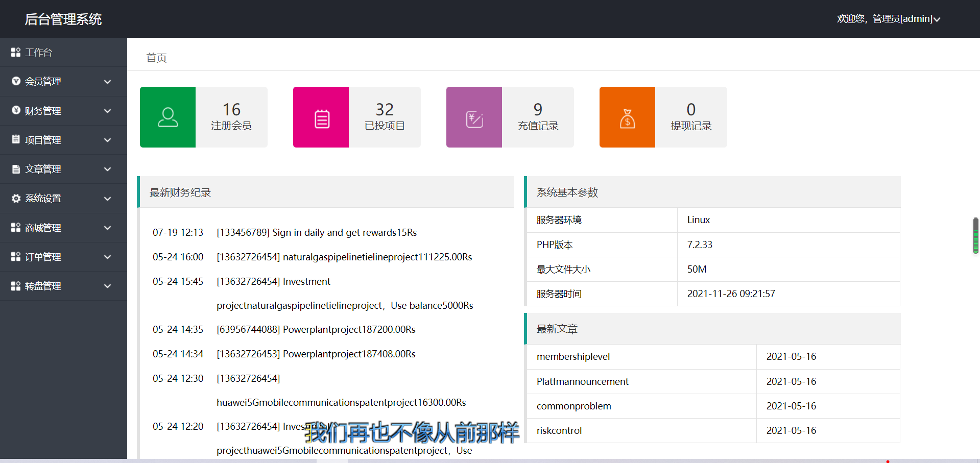Screen dimensions: 980x463
Task: Open the membershiplevel article entry
Action: click(x=573, y=357)
